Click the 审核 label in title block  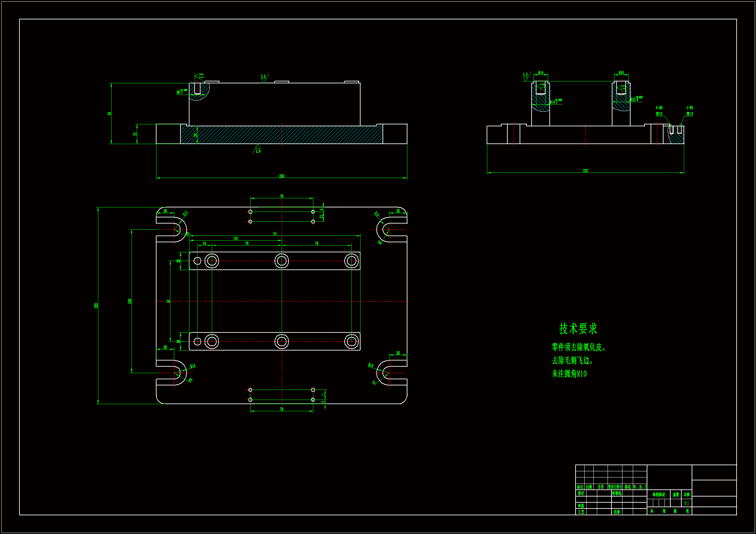coord(581,506)
